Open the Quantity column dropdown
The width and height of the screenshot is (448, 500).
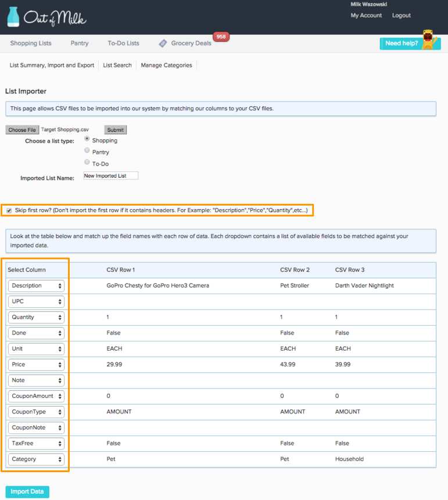coord(36,317)
